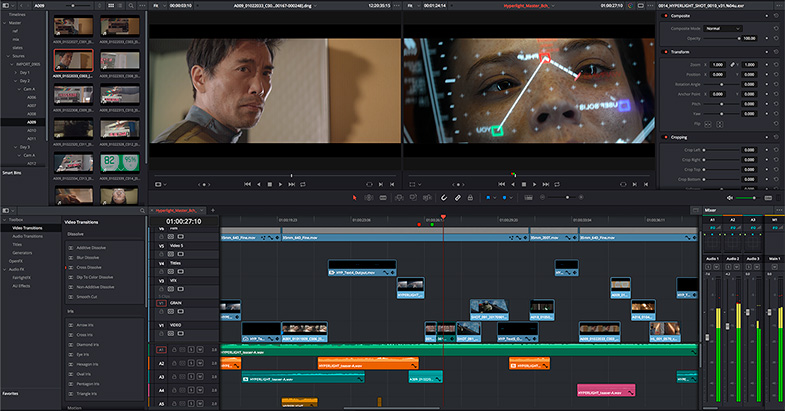The width and height of the screenshot is (785, 411).
Task: Select the arrow Selection mode tool
Action: (x=356, y=197)
